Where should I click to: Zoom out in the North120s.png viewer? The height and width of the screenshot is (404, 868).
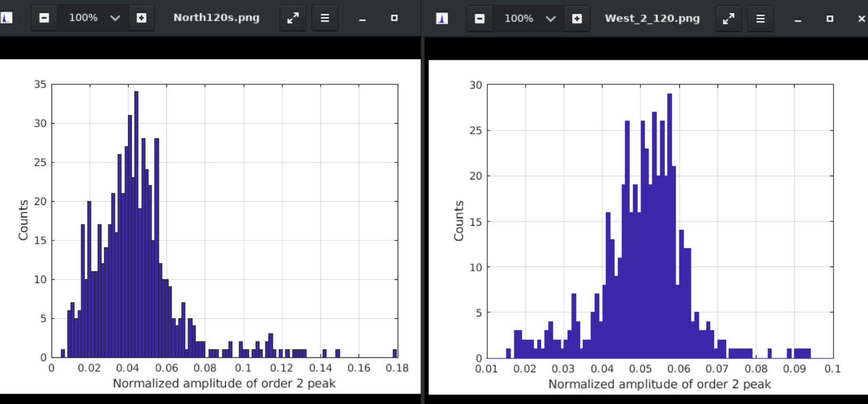(x=44, y=18)
